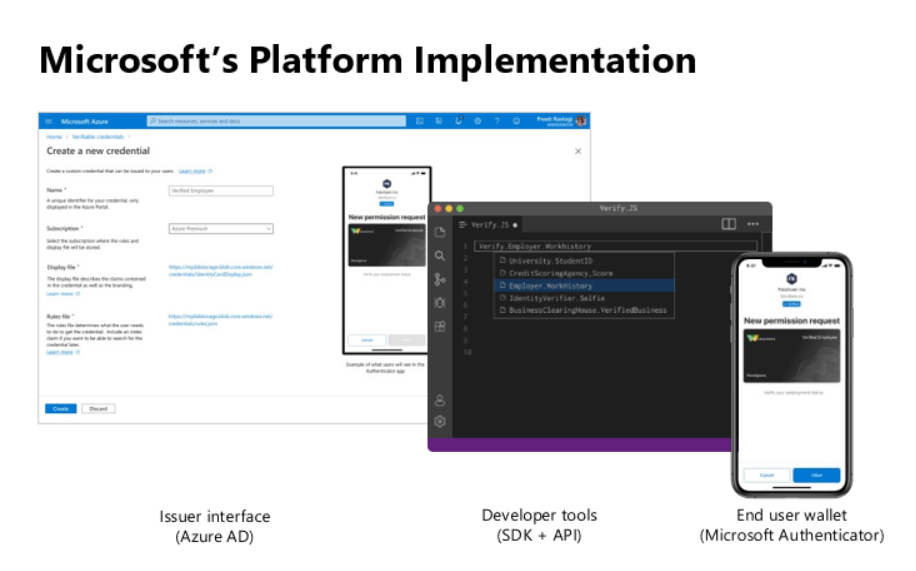Screen dimensions: 916x571
Task: Click the split editor layout icon
Action: point(729,224)
